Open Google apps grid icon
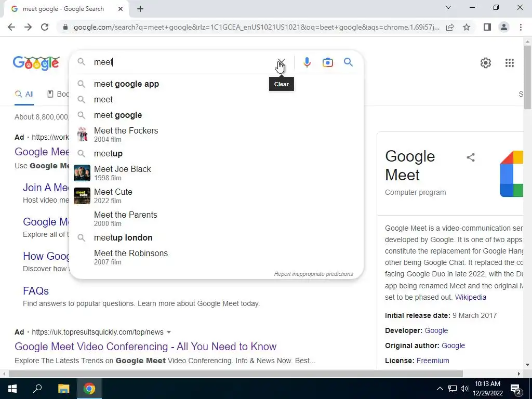Screen dimensions: 532x399 coord(509,63)
